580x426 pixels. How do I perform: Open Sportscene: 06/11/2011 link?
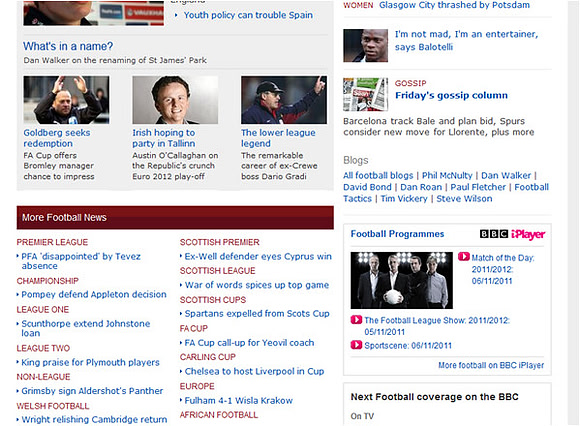point(408,345)
